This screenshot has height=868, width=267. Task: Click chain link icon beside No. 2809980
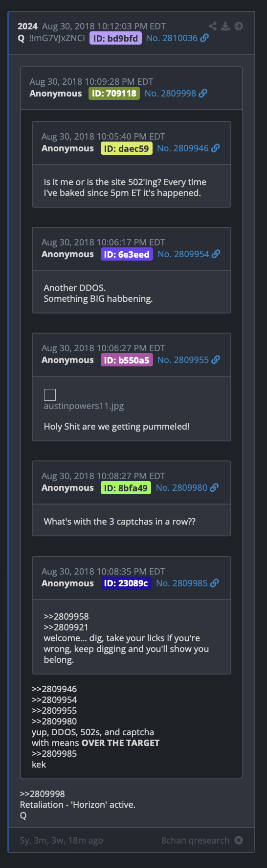tap(214, 487)
